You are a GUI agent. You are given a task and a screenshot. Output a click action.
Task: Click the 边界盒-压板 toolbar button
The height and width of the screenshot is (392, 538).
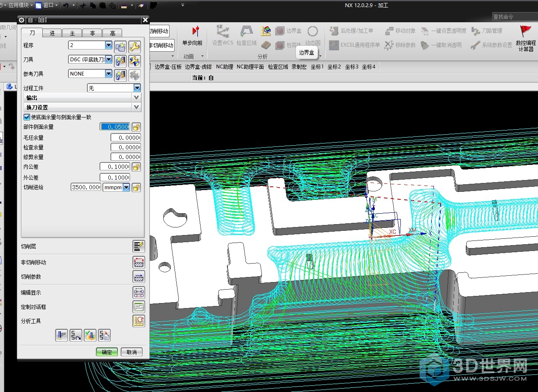point(168,67)
